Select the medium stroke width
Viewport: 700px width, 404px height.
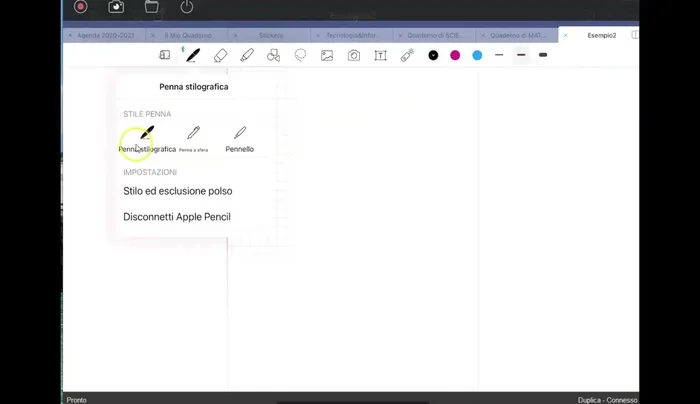pos(521,55)
